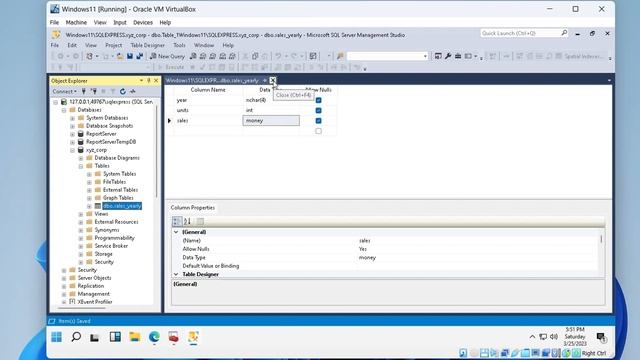
Task: Select the Service Broker tree item
Action: [x=111, y=246]
